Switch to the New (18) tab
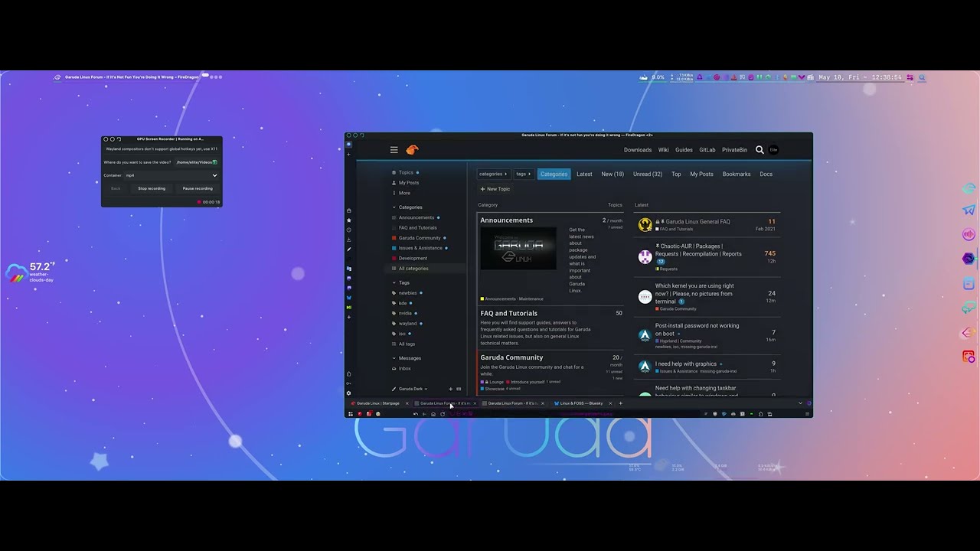Screen dimensions: 980x551 (612, 174)
